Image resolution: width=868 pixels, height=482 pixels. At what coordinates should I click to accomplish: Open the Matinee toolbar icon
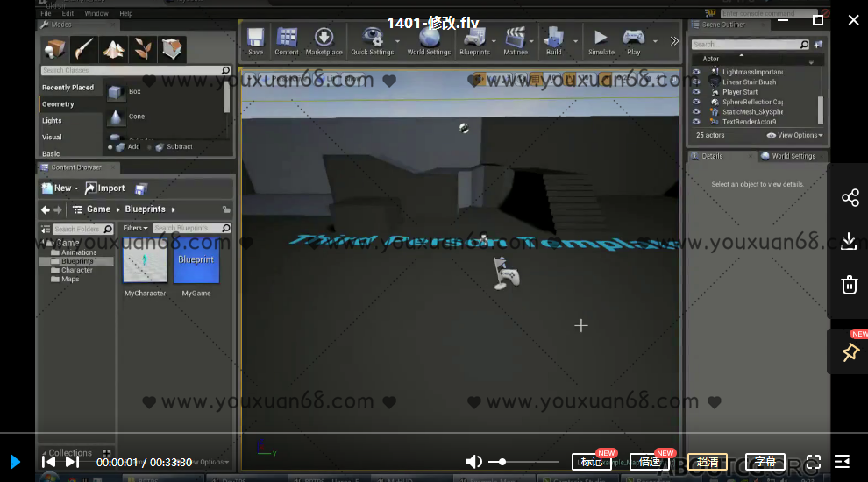coord(515,41)
